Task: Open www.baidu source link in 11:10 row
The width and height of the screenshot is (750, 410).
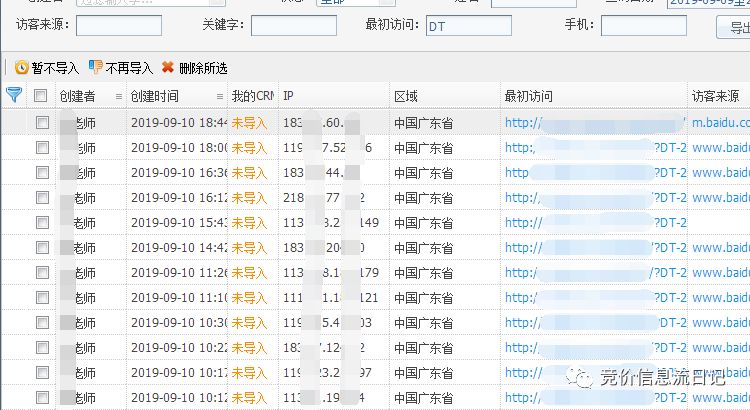Action: point(721,298)
